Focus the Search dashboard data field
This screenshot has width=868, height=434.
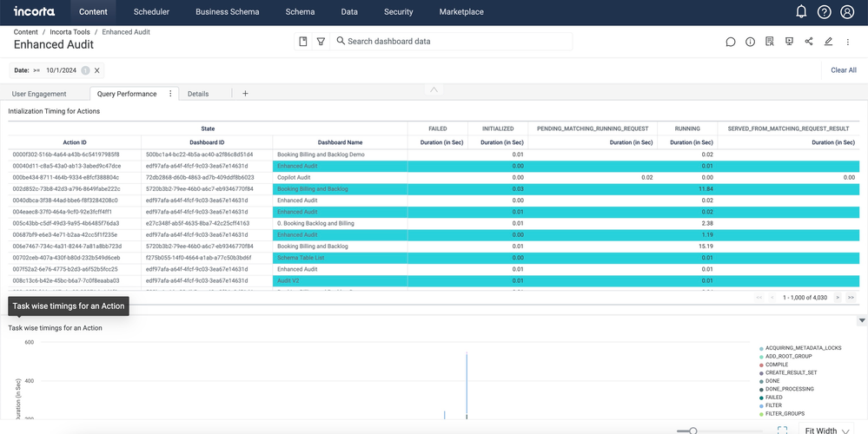coord(451,42)
